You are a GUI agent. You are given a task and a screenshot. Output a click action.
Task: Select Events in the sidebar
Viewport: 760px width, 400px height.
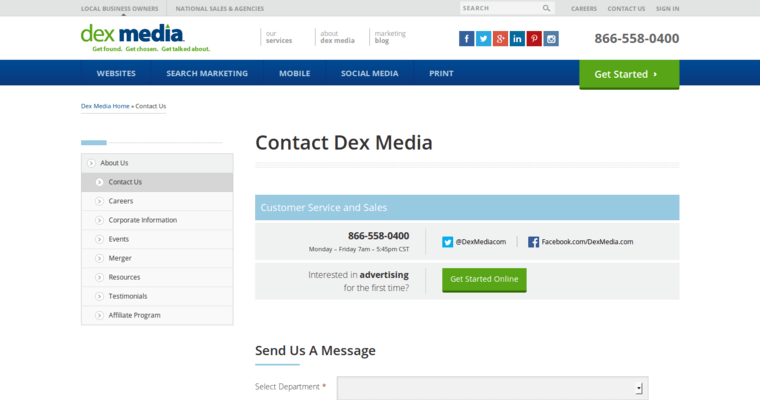coord(157,239)
